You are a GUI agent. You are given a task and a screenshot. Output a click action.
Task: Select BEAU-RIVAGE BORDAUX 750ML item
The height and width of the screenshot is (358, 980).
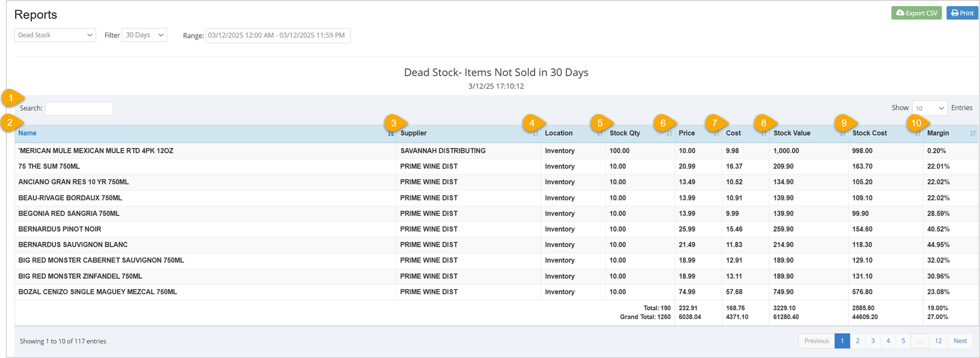point(70,198)
